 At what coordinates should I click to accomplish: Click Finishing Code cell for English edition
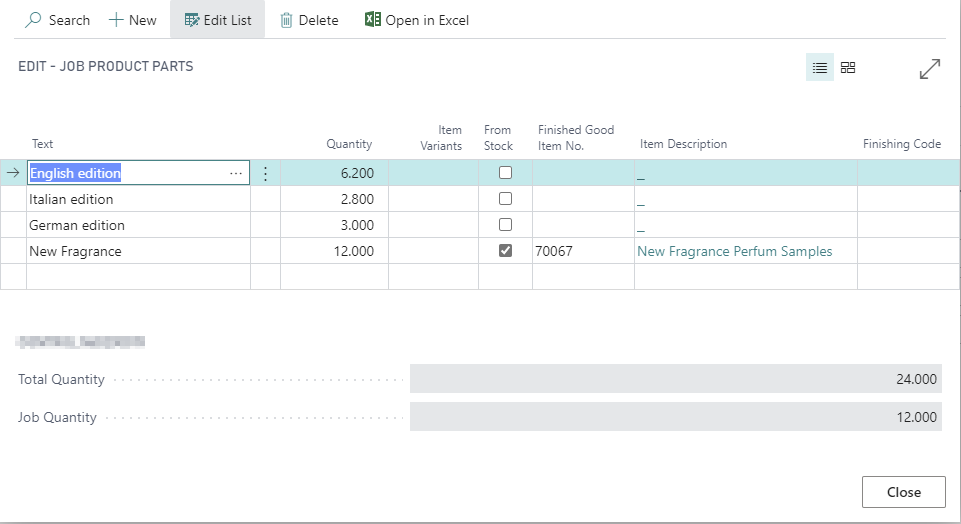coord(908,173)
